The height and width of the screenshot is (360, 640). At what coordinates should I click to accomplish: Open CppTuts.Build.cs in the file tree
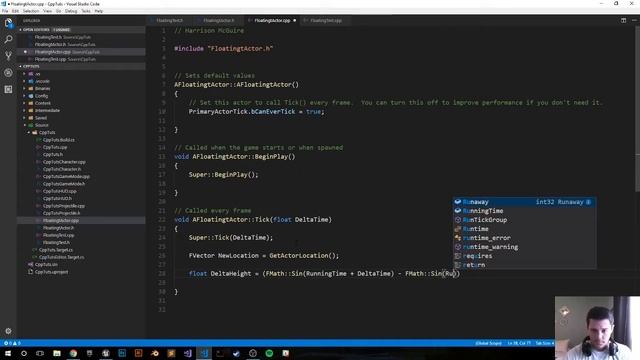click(x=58, y=140)
